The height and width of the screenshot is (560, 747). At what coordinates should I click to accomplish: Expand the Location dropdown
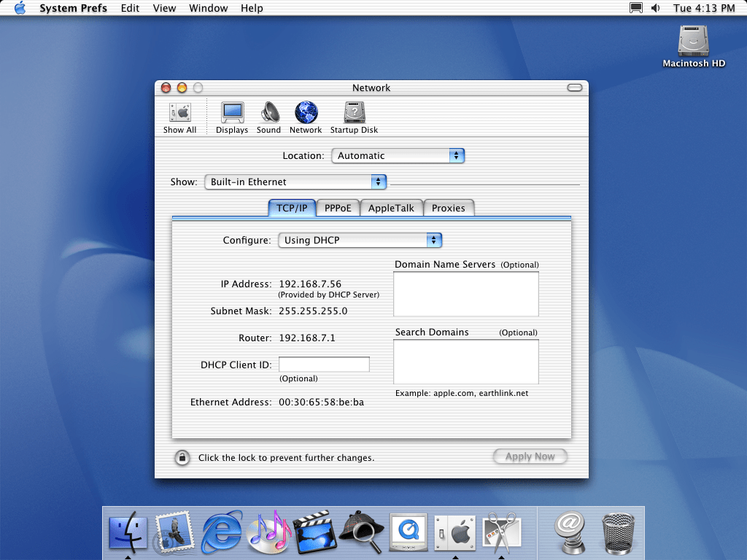398,155
